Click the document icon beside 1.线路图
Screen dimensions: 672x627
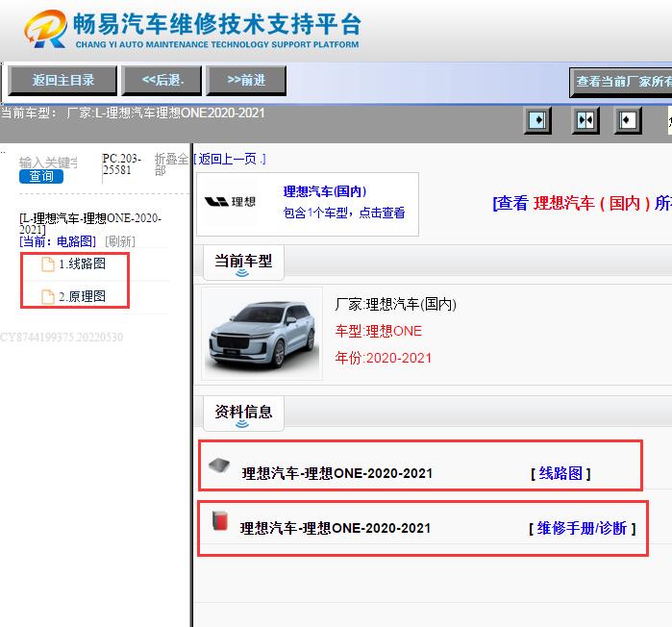(x=47, y=264)
